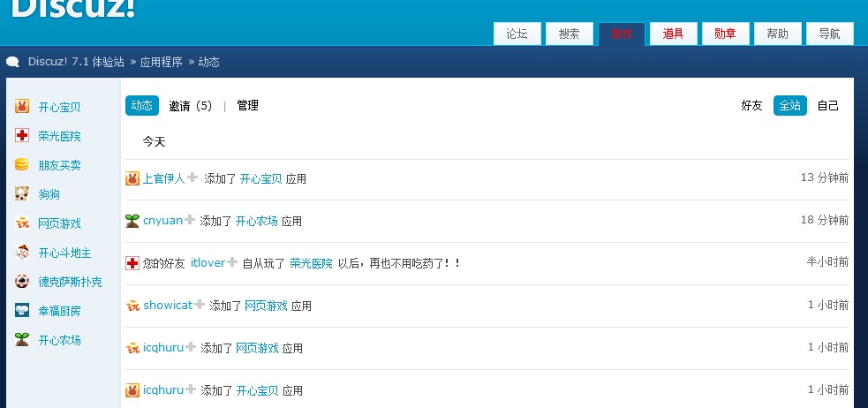Open 开心宝贝 sidebar link
The width and height of the screenshot is (868, 408).
pyautogui.click(x=59, y=107)
